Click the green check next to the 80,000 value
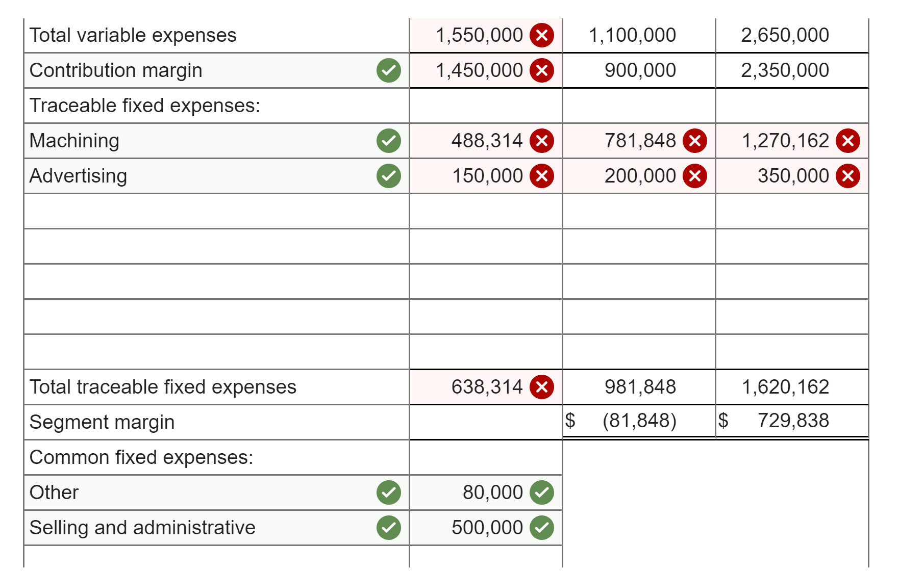924x571 pixels. coord(542,492)
